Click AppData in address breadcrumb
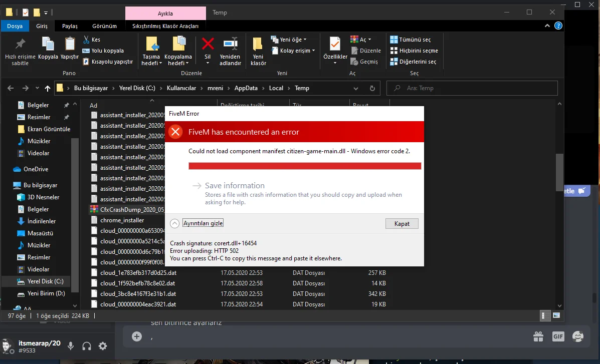Image resolution: width=600 pixels, height=364 pixels. 246,88
